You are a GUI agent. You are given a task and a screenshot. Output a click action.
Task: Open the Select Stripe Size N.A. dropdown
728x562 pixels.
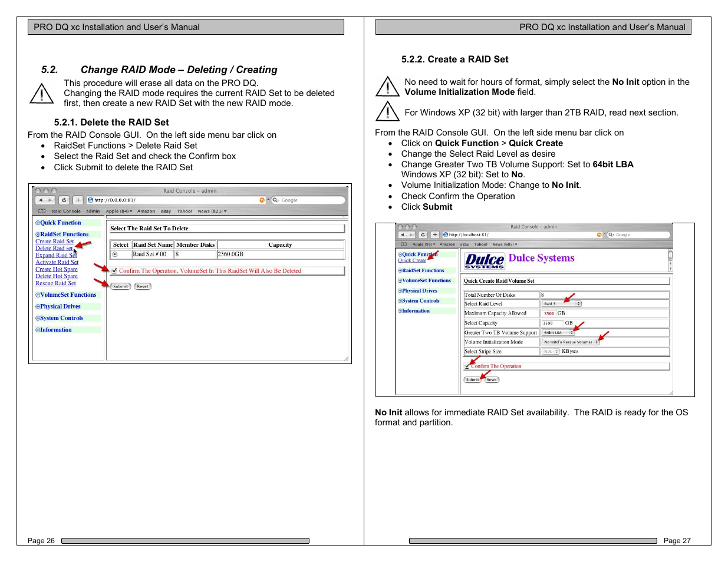(x=551, y=352)
